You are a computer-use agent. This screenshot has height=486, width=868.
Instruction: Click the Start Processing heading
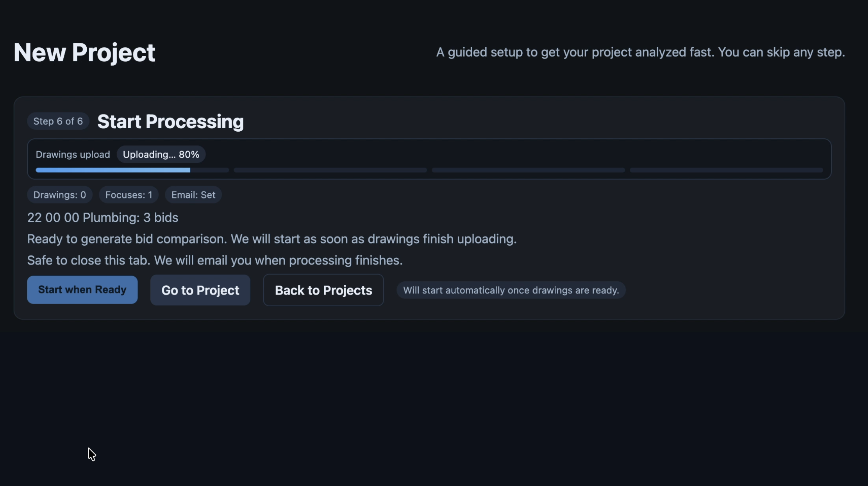170,121
